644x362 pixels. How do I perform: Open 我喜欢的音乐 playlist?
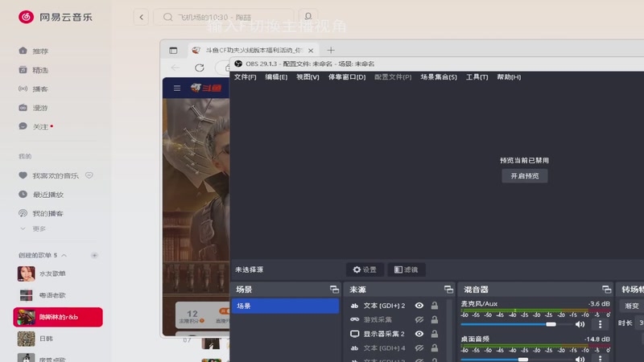click(48, 175)
